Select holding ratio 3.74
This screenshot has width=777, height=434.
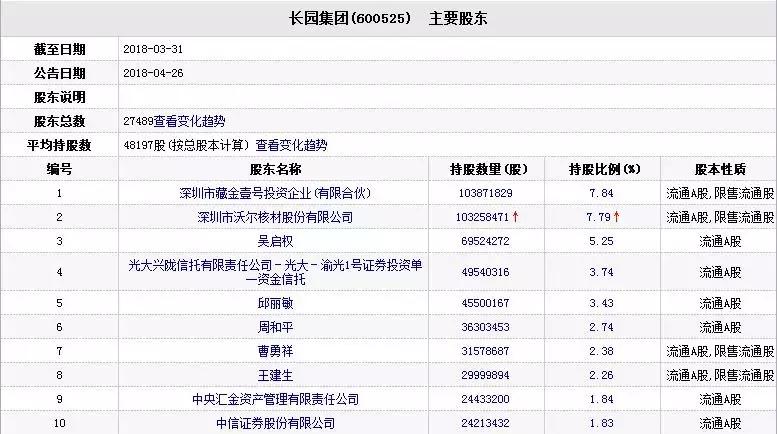coord(602,272)
